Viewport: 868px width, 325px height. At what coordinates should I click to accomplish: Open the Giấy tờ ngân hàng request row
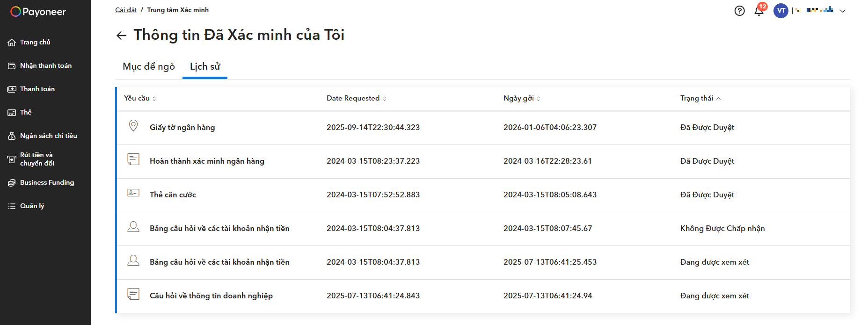182,127
